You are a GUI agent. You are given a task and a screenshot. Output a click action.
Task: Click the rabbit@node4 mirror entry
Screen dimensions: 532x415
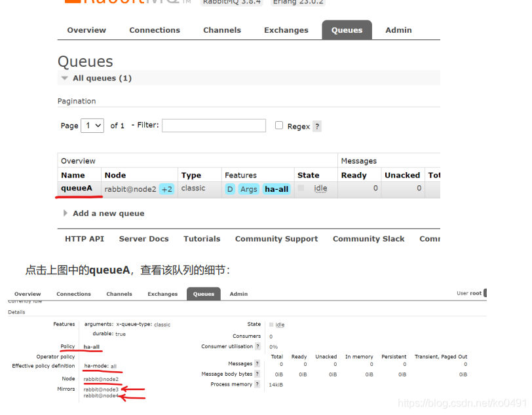101,395
